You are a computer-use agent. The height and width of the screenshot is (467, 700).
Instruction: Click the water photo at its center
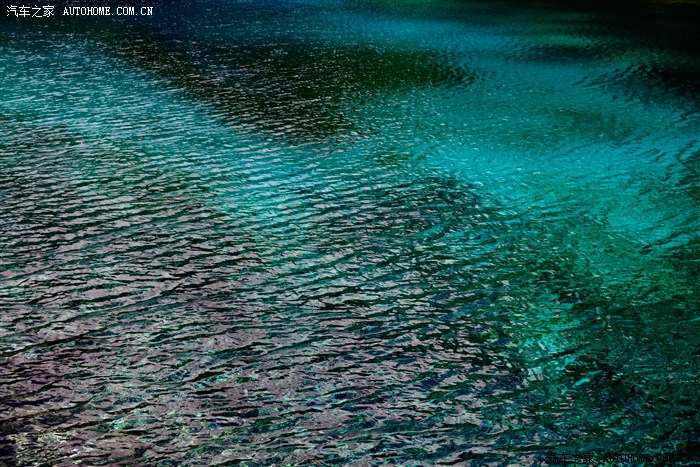pos(350,233)
